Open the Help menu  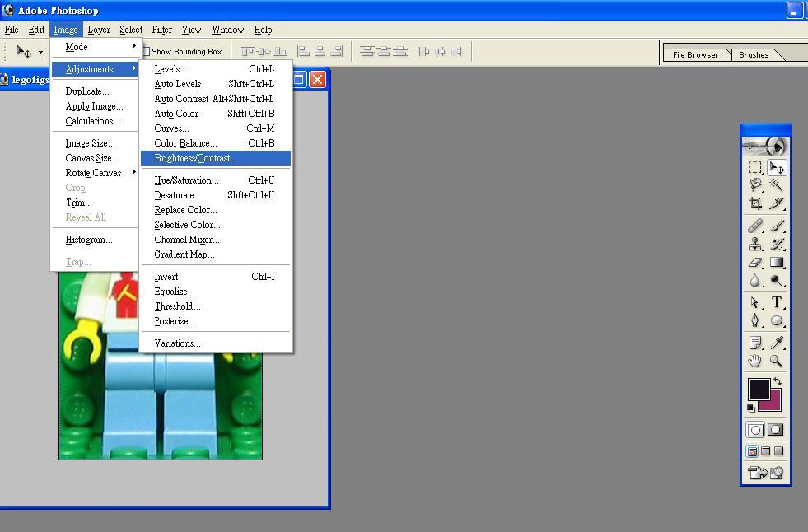[263, 30]
